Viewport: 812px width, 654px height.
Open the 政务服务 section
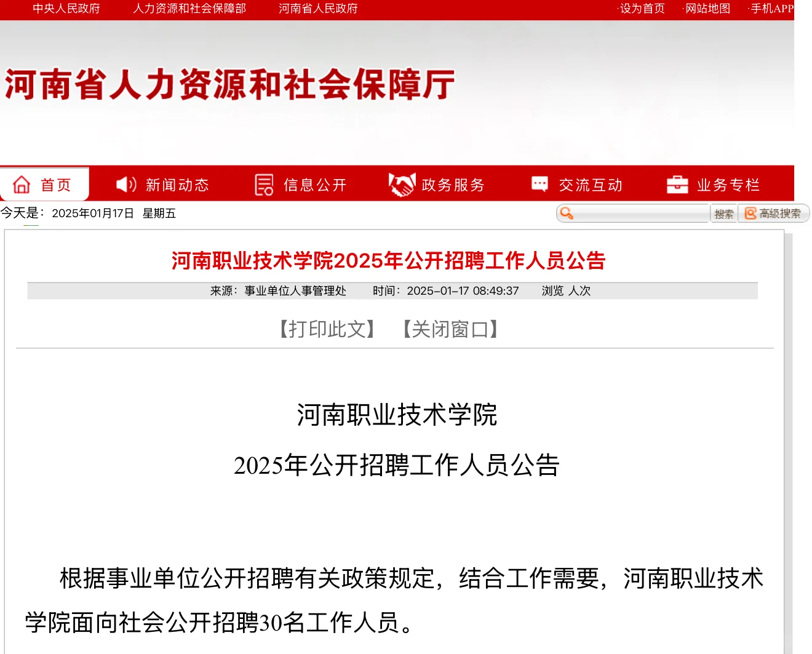pos(453,185)
